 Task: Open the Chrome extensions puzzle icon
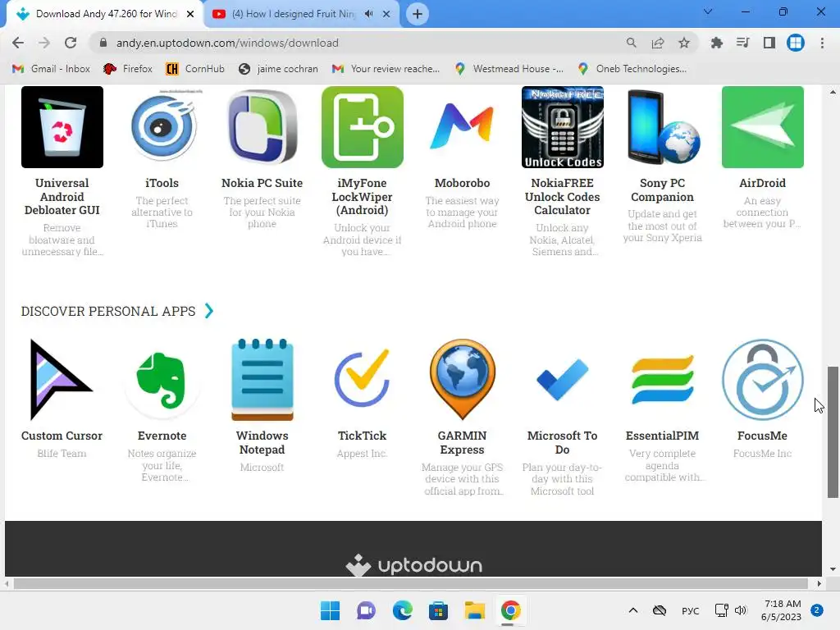(x=716, y=43)
